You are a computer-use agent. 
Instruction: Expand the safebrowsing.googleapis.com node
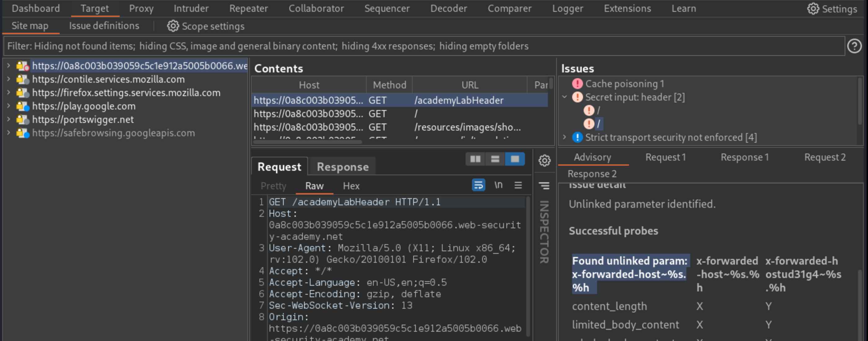click(x=8, y=133)
